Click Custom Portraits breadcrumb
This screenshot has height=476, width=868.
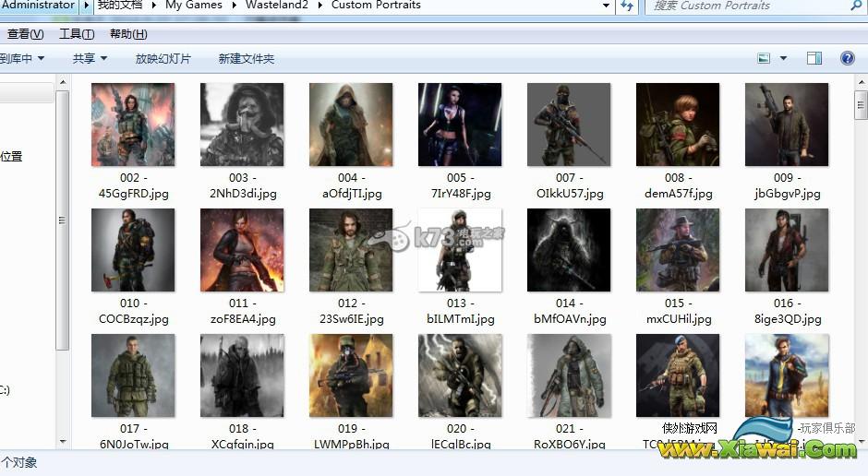376,5
